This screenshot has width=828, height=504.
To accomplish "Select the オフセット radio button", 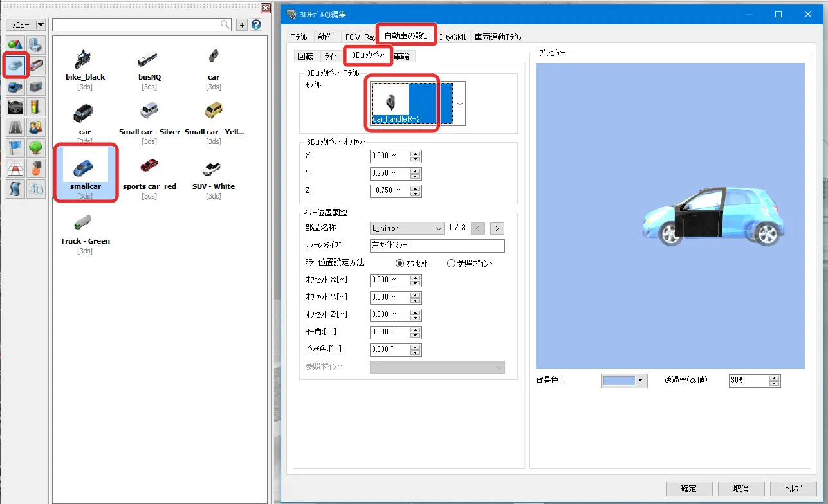I will coord(400,263).
